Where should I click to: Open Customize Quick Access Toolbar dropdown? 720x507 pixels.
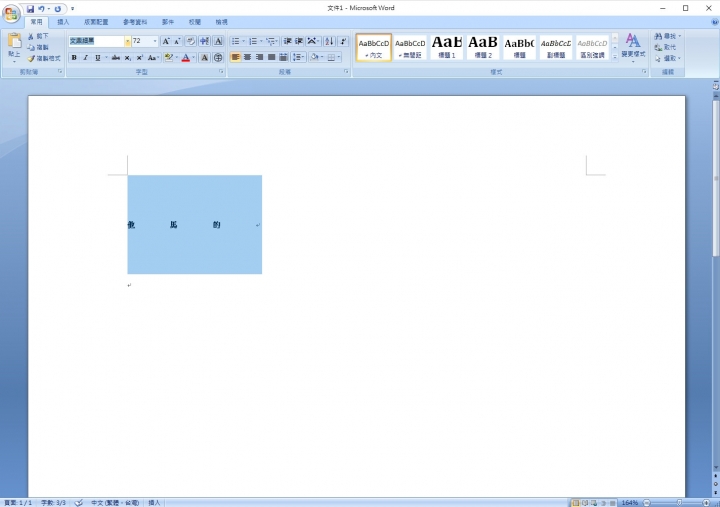pos(73,9)
